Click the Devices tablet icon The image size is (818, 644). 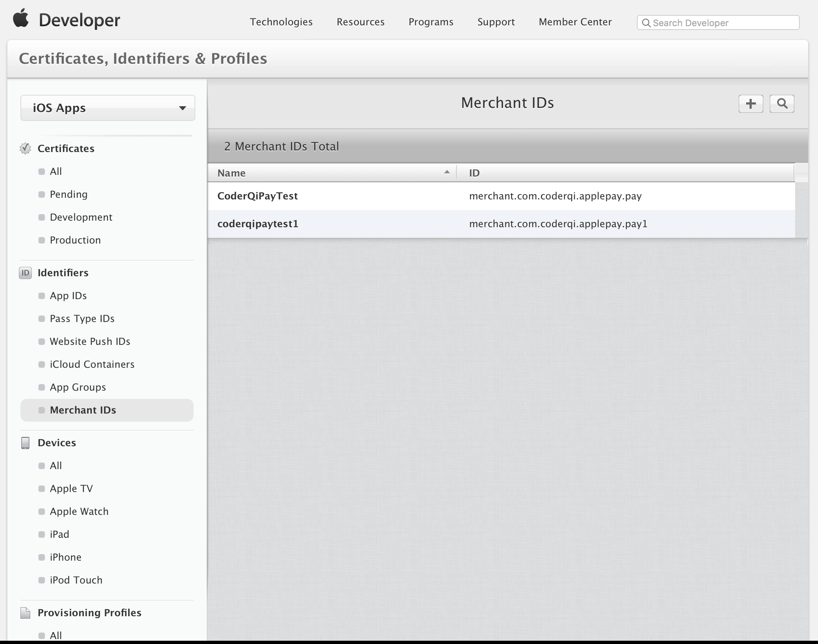click(x=25, y=443)
